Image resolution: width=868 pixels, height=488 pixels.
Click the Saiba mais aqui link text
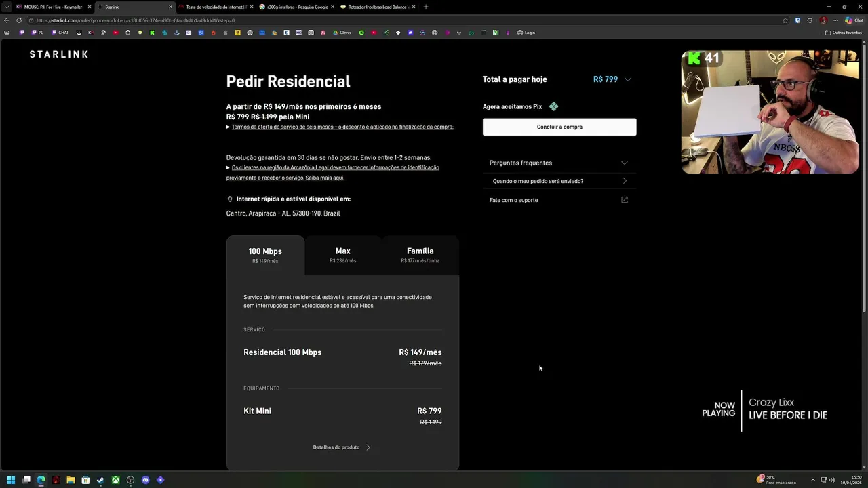325,178
